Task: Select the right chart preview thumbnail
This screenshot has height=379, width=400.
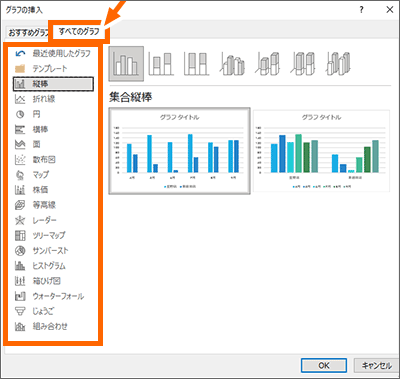Action: pyautogui.click(x=321, y=151)
